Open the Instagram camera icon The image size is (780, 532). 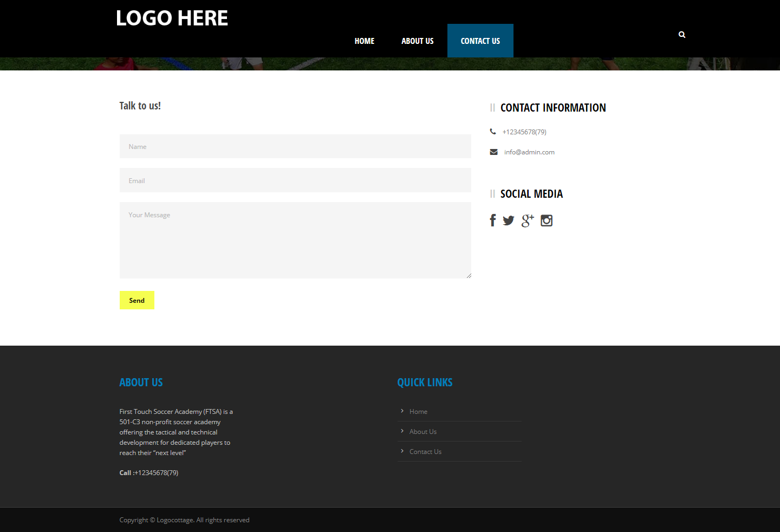coord(547,220)
